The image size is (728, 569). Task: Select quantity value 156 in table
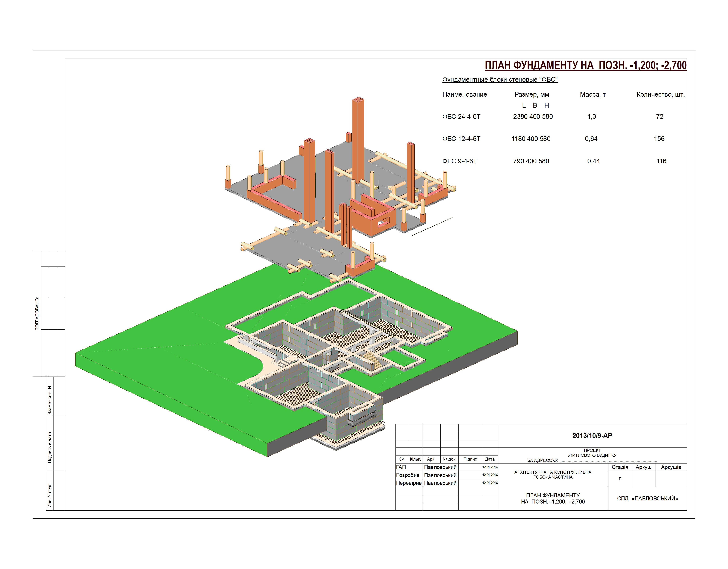(659, 139)
